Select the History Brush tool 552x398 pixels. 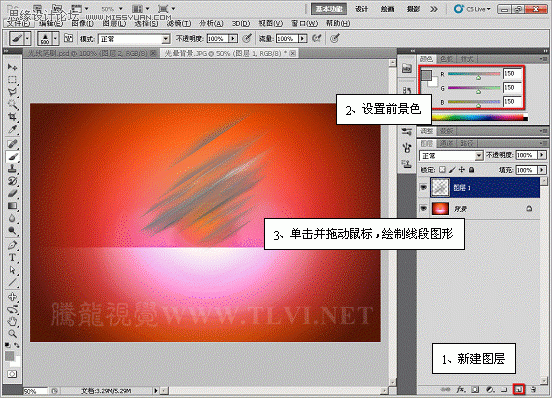[x=12, y=181]
